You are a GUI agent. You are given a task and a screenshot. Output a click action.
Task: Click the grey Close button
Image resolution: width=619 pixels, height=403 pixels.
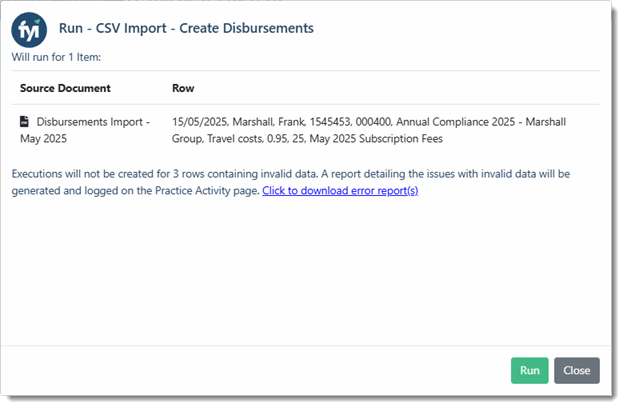[x=576, y=370]
